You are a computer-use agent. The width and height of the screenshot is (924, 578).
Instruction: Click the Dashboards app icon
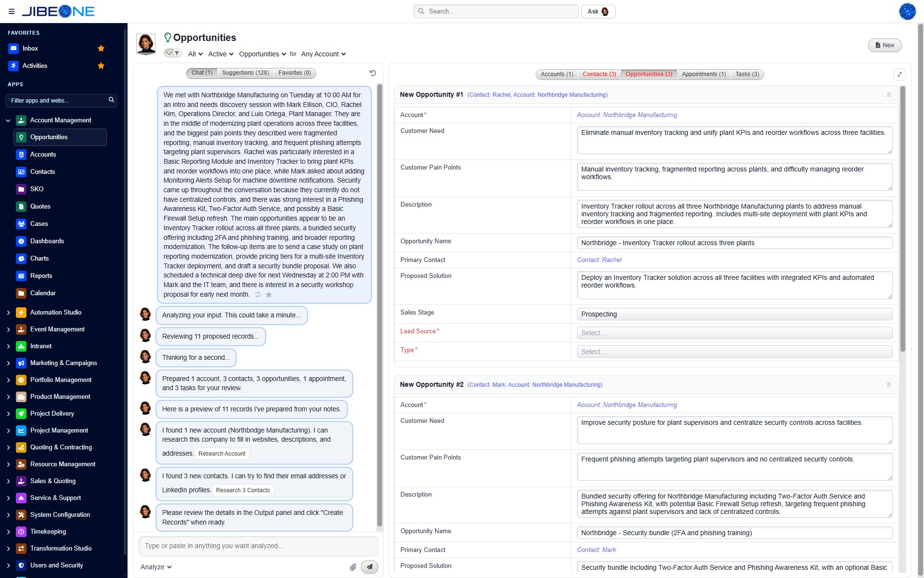click(x=21, y=241)
